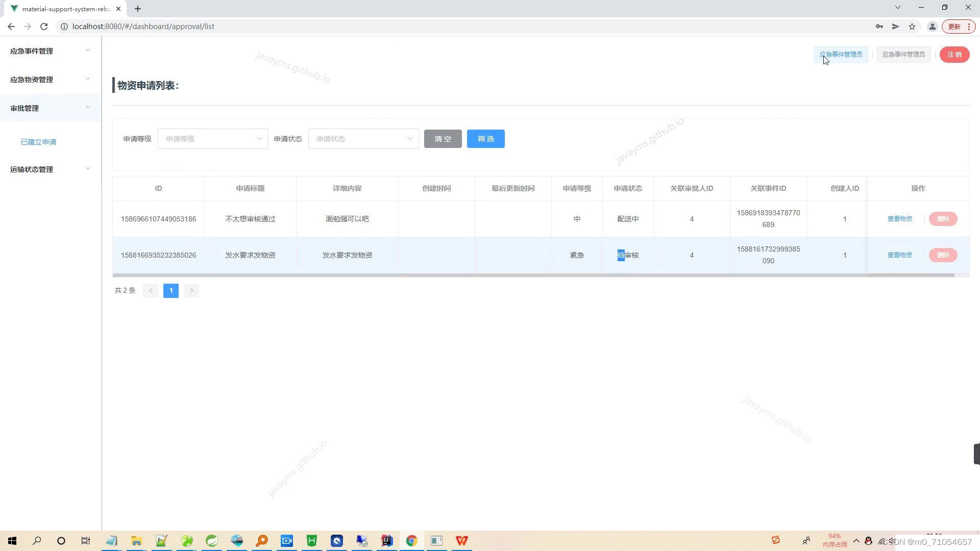
Task: Click the next page arrow in pagination
Action: click(191, 291)
